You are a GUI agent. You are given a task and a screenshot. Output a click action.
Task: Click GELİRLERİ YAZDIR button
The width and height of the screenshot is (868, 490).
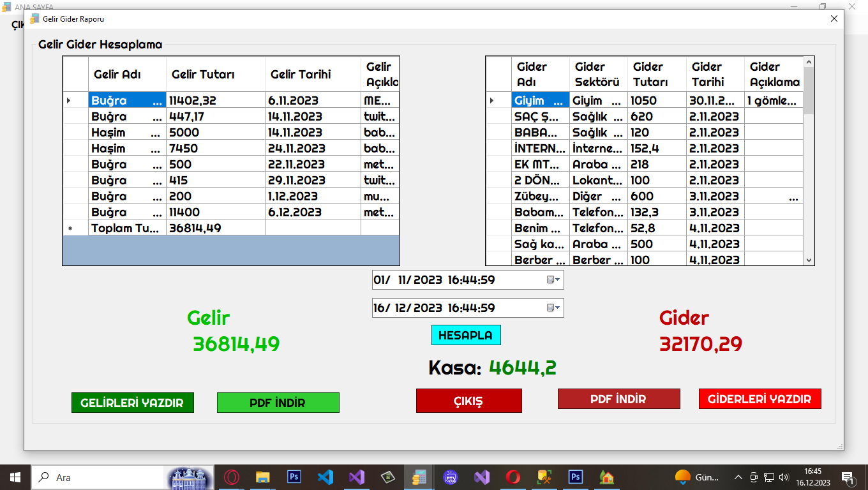[x=132, y=403]
